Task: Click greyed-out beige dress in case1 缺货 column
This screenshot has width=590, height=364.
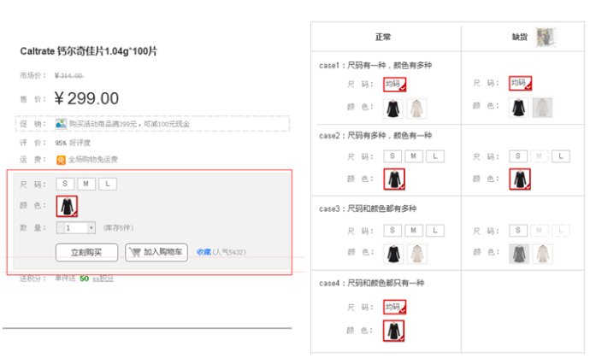Action: [542, 108]
